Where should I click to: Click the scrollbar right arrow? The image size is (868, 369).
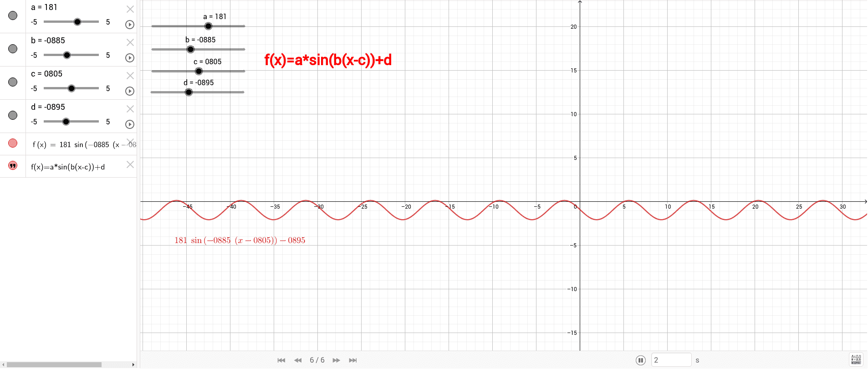[x=133, y=364]
